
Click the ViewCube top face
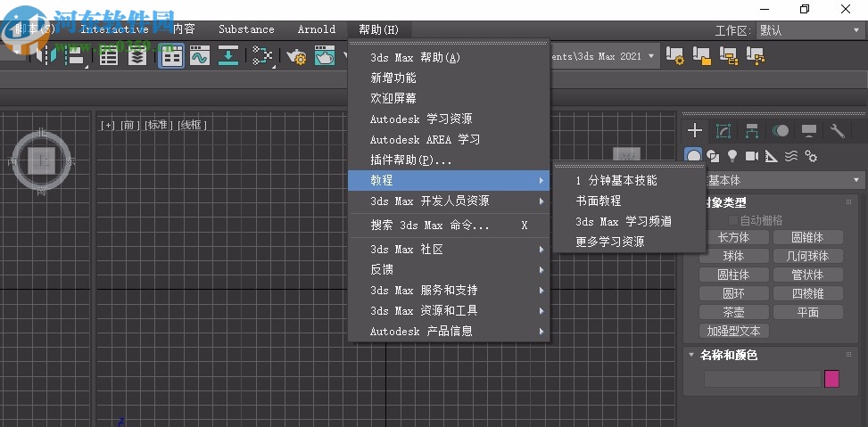click(x=42, y=160)
